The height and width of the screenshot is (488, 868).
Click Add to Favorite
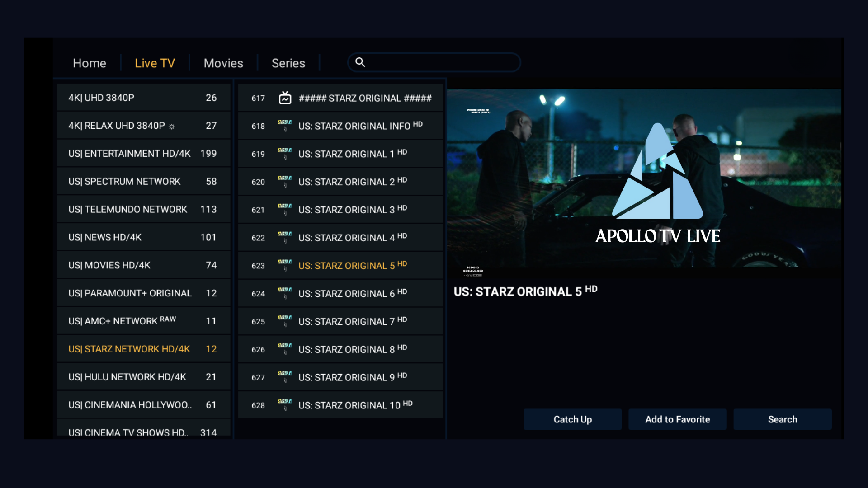pos(677,419)
